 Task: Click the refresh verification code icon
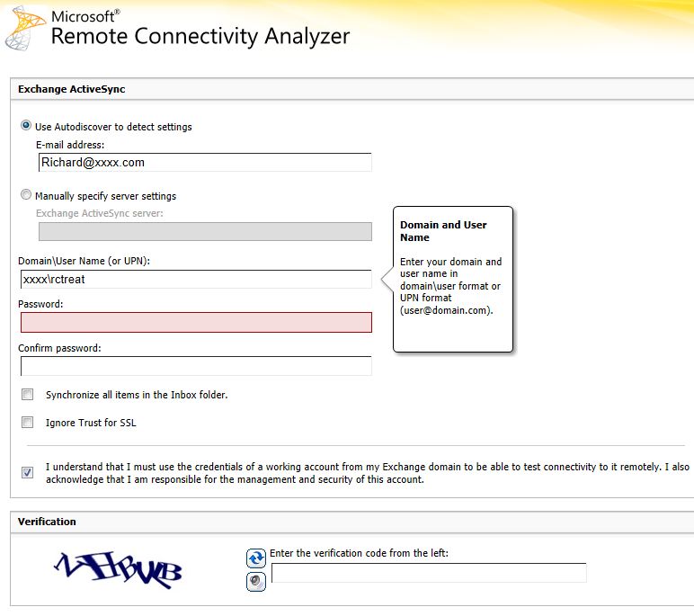pos(256,558)
